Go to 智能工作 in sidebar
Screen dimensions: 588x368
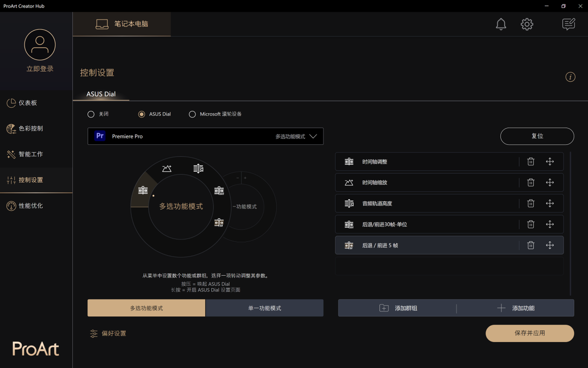(36, 154)
